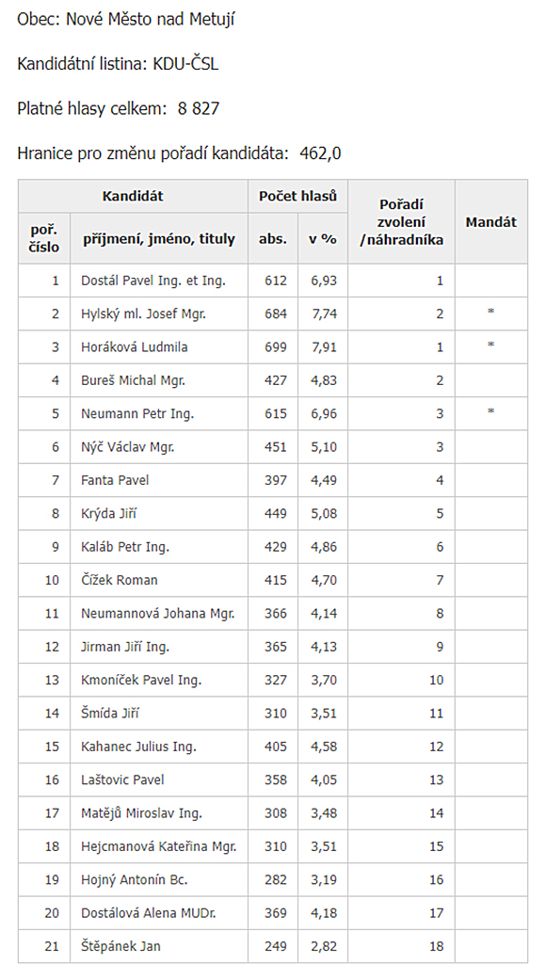Click the abs. sub-column header
The image size is (546, 980).
[273, 238]
